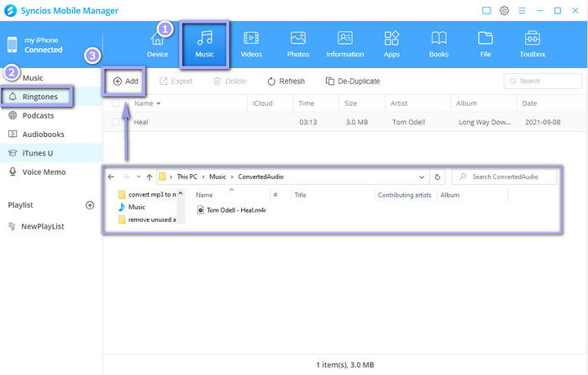This screenshot has height=375, width=588.
Task: Open settings gear in title bar
Action: [x=504, y=11]
